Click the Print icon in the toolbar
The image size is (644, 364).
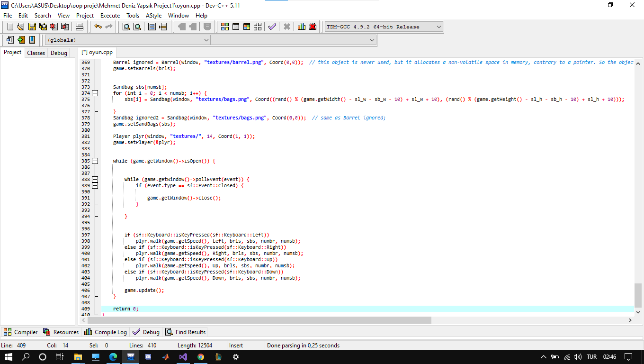tap(78, 27)
